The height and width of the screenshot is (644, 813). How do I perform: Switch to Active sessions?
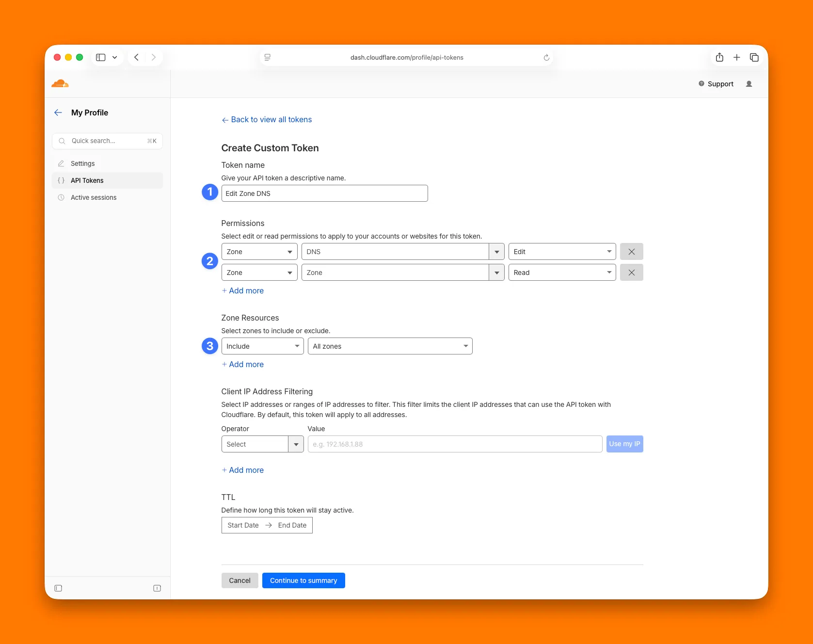tap(93, 197)
